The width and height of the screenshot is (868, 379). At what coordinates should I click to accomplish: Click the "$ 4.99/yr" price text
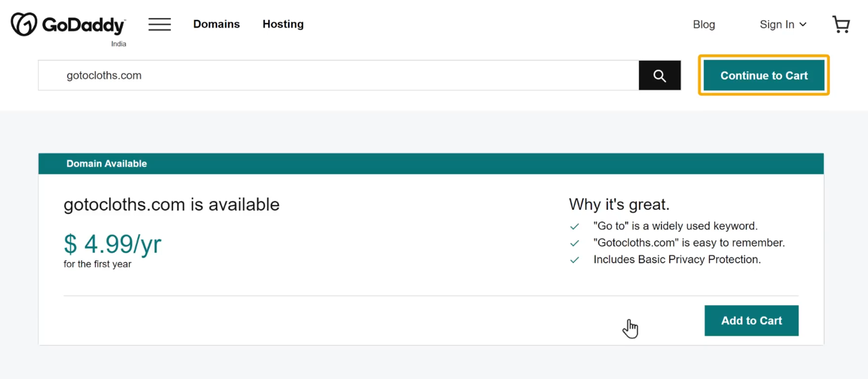pos(112,244)
